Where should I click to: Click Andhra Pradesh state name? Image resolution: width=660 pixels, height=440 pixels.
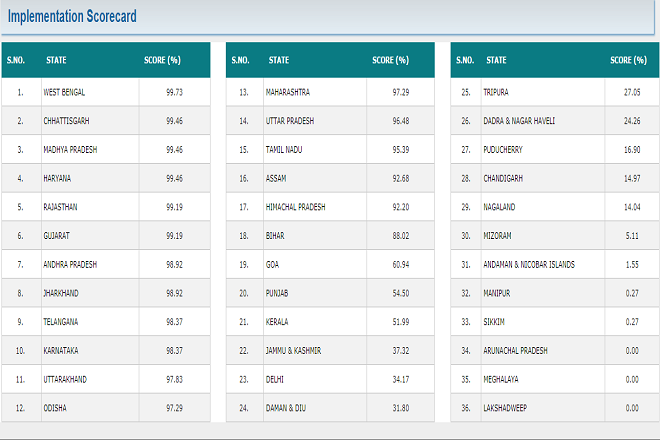pos(70,265)
